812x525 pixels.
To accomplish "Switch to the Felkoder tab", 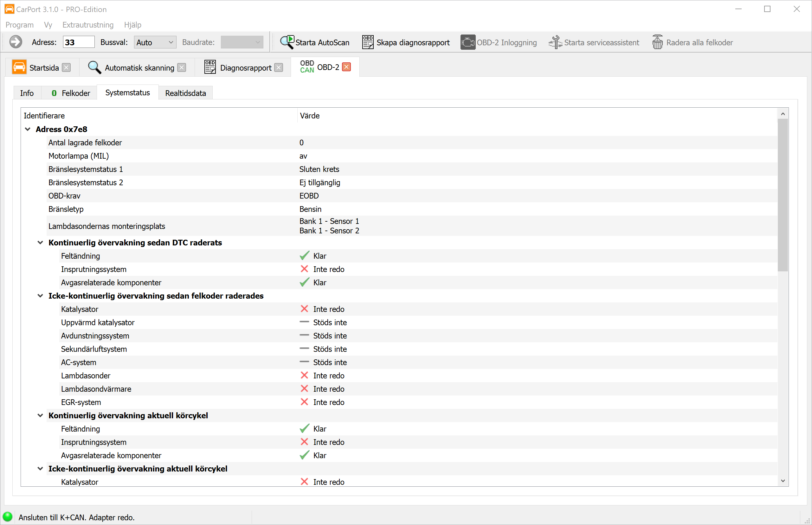I will pos(71,93).
